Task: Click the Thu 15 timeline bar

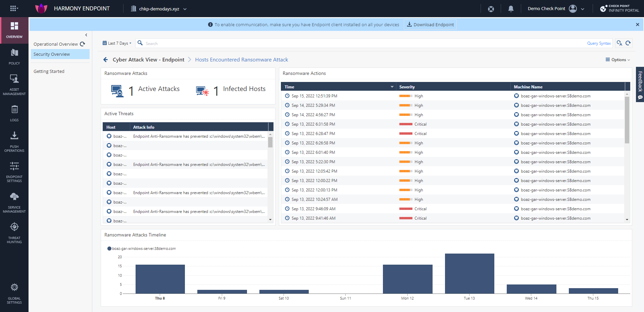Action: pyautogui.click(x=593, y=291)
